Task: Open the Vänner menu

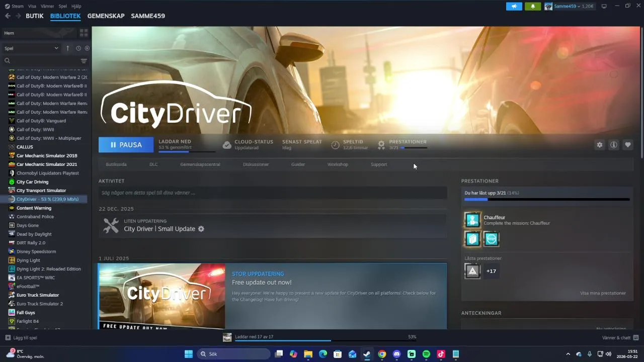Action: pos(47,6)
